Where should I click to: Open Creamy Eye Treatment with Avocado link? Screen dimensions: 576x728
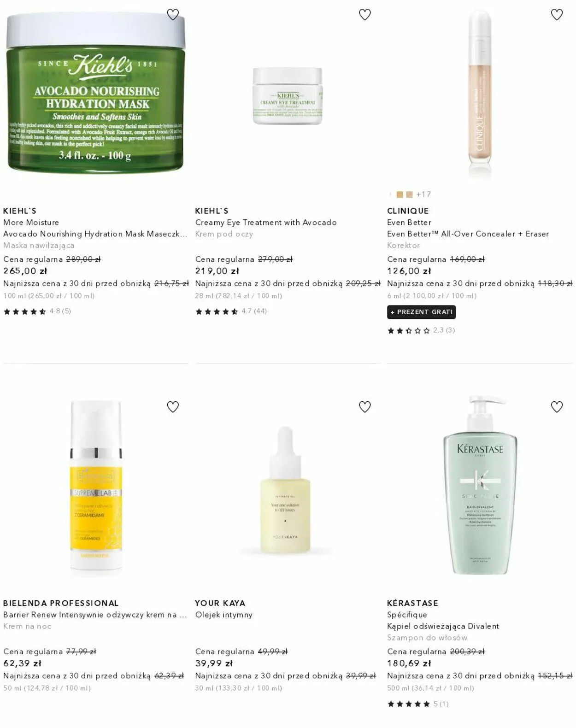coord(266,222)
